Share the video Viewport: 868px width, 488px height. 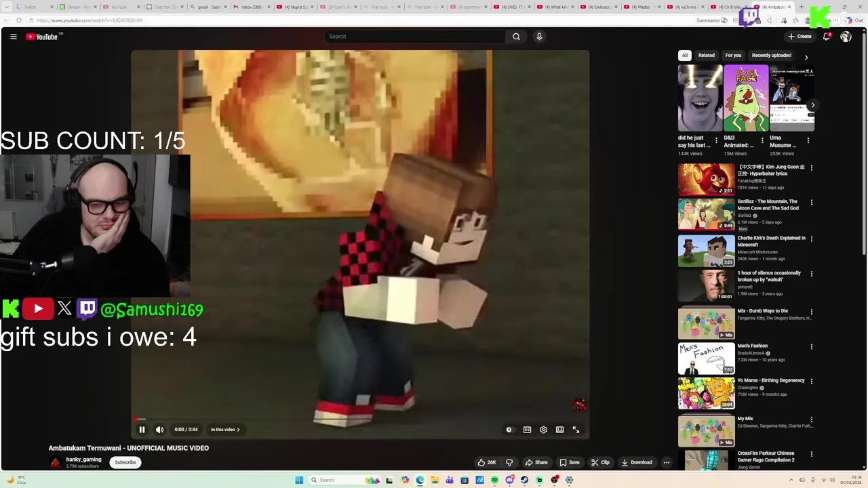pos(536,462)
